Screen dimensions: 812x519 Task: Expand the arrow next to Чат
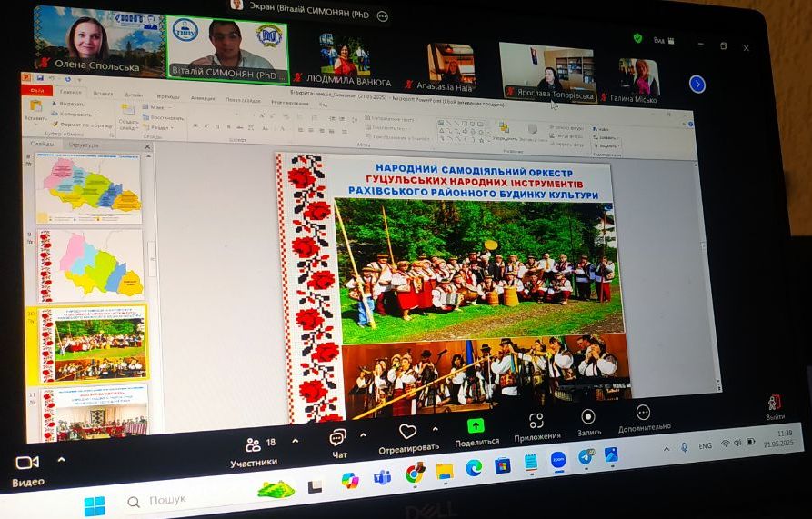click(363, 435)
